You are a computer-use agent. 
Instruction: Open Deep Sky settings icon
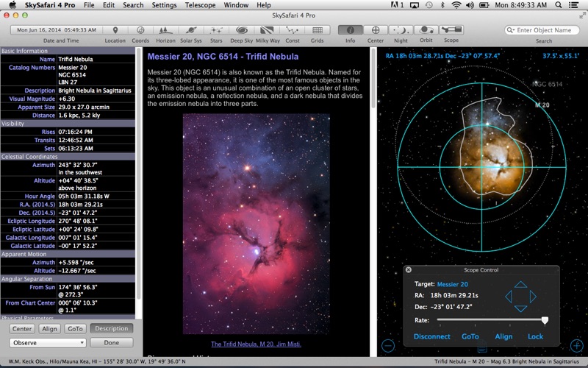242,30
